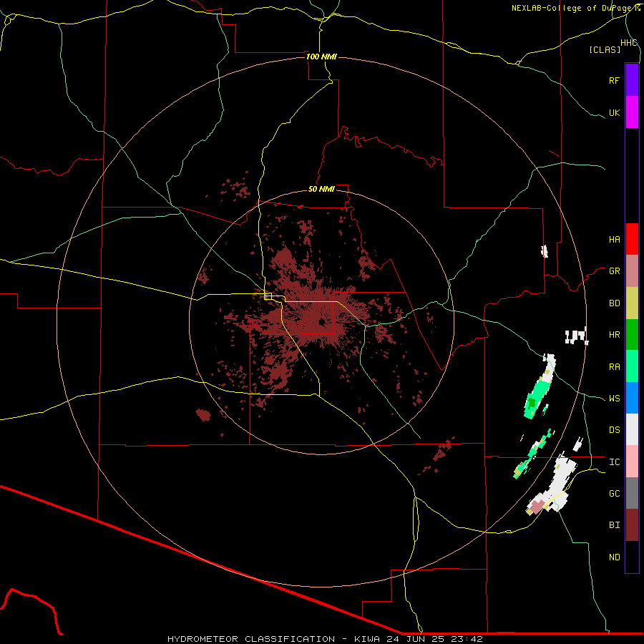Viewport: 644px width, 644px height.
Task: Click the blue WS legend swatch
Action: 632,398
